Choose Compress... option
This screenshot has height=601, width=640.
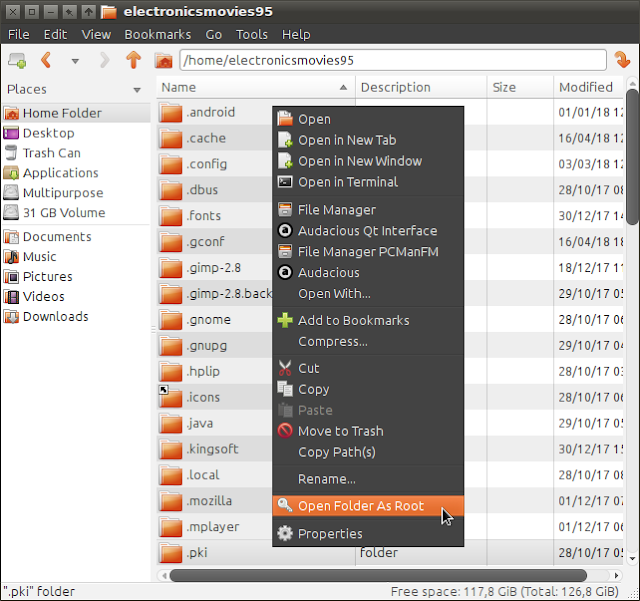click(x=368, y=341)
